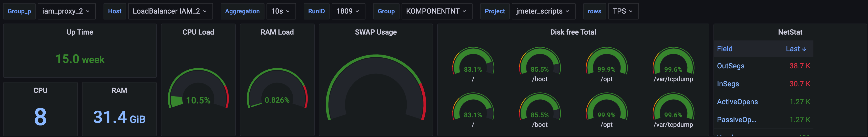Open the RAM Load panel title
The width and height of the screenshot is (868, 137).
pos(277,32)
